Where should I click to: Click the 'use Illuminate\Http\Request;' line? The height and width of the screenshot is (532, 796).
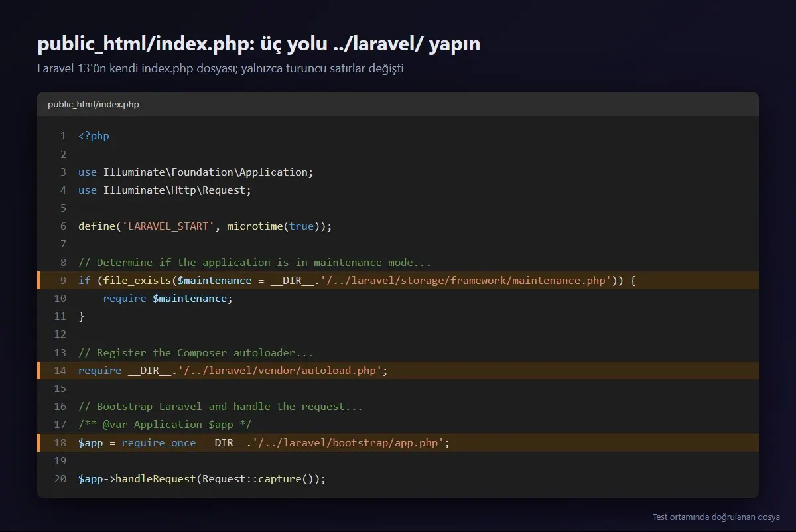click(x=165, y=190)
